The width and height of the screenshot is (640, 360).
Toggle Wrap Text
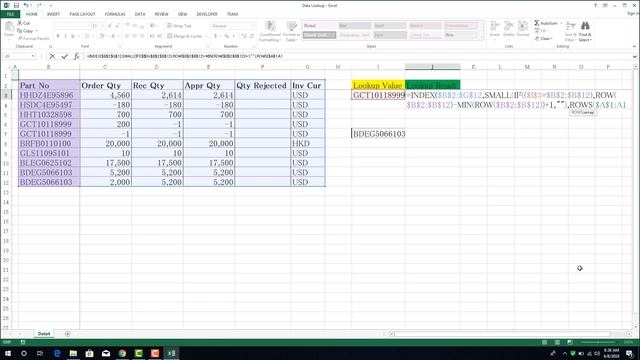(180, 26)
